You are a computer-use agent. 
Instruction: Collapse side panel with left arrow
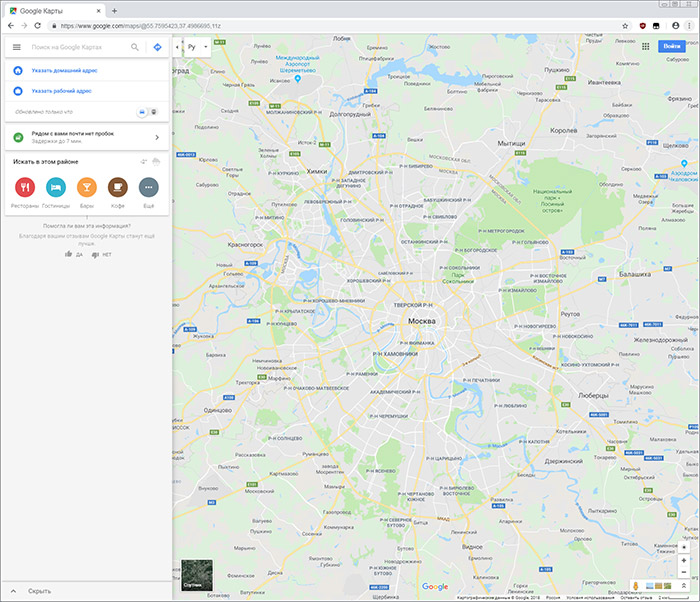tap(177, 47)
